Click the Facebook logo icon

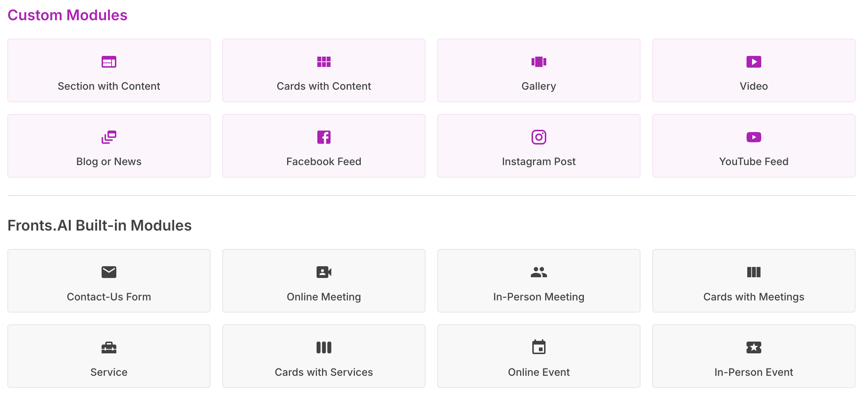(324, 137)
